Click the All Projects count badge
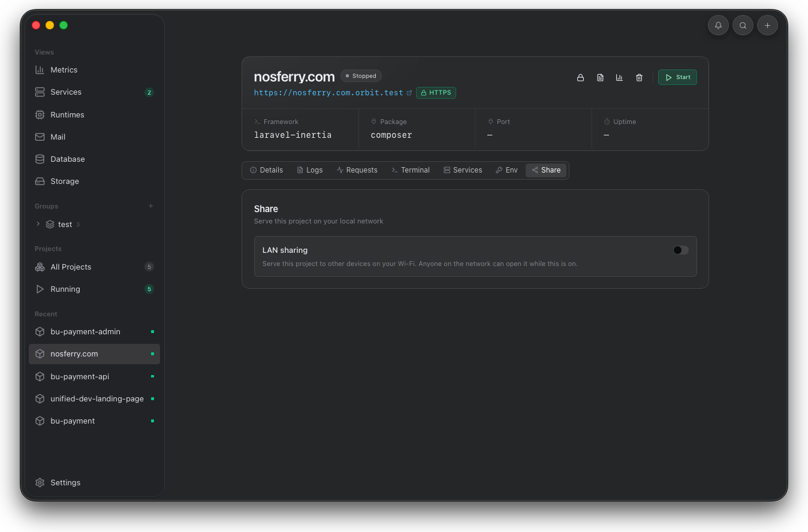808x532 pixels. [149, 267]
